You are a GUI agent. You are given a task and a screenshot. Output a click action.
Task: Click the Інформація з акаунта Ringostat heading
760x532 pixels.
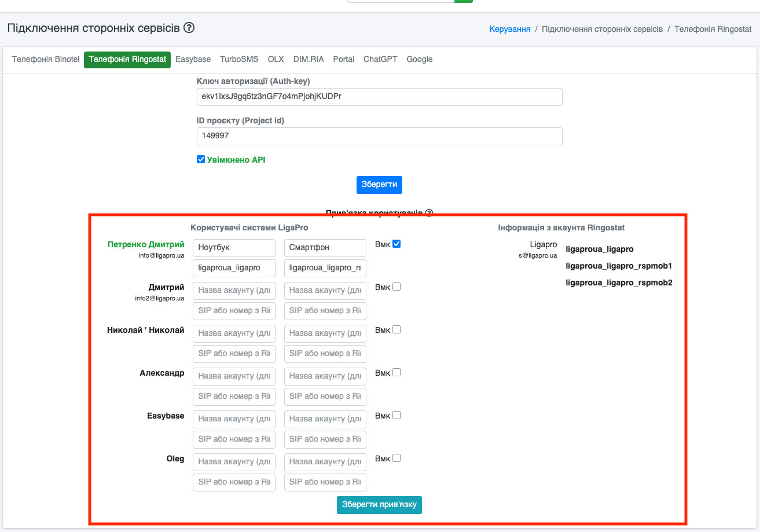561,228
